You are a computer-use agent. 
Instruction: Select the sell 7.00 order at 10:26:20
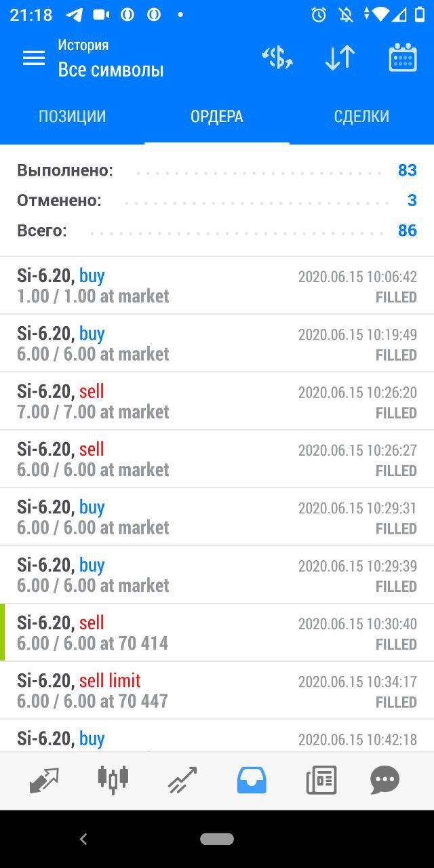[217, 401]
